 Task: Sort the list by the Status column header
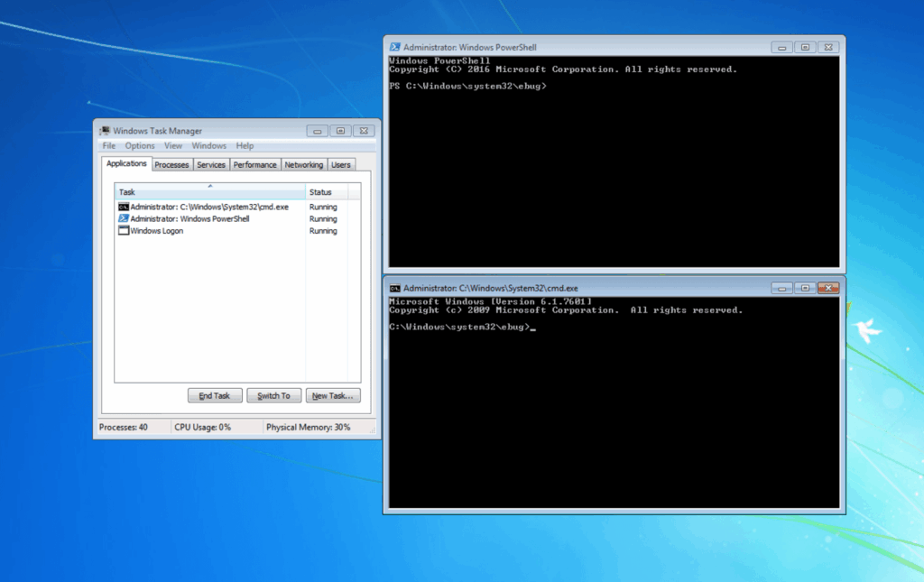(327, 192)
